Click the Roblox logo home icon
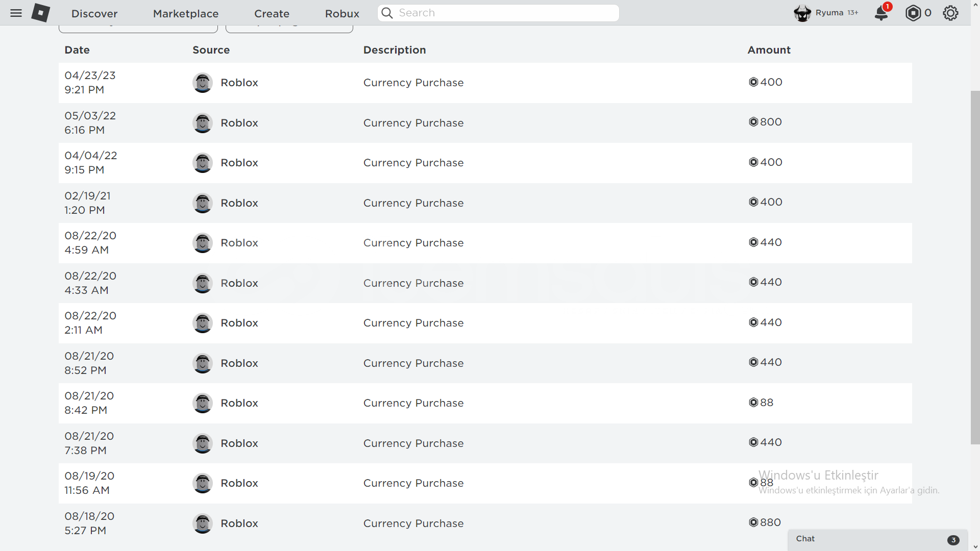Screen dimensions: 980x551 coord(40,13)
